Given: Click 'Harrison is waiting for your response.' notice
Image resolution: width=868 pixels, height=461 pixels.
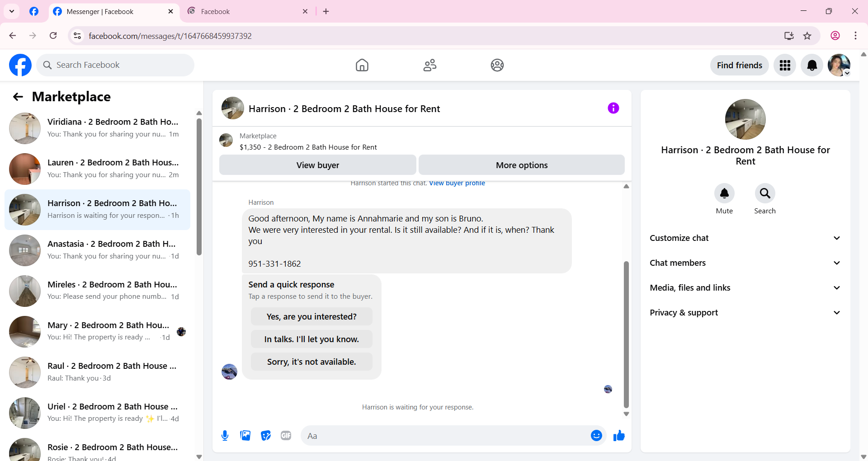Looking at the screenshot, I should pyautogui.click(x=418, y=407).
